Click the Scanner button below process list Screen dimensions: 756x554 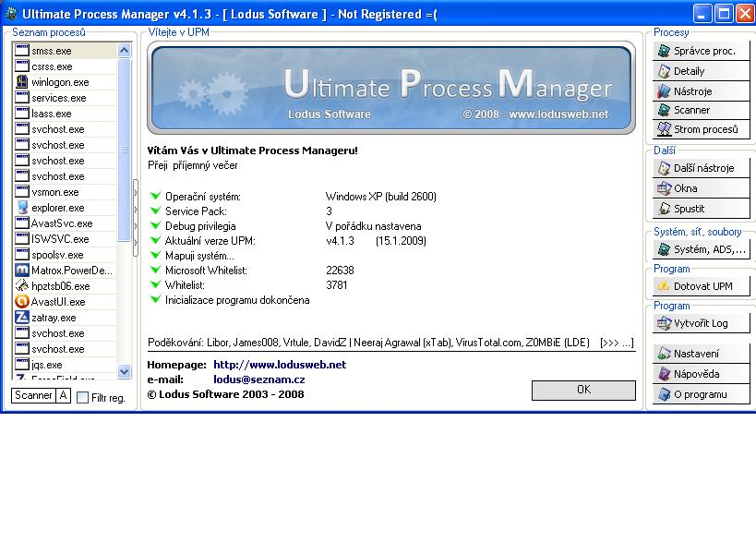click(33, 395)
